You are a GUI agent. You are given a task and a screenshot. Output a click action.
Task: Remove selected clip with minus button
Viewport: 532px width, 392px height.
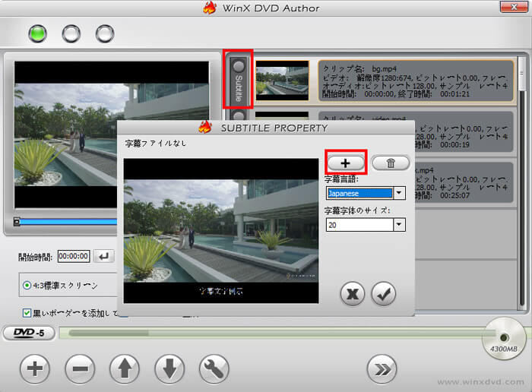pyautogui.click(x=80, y=368)
